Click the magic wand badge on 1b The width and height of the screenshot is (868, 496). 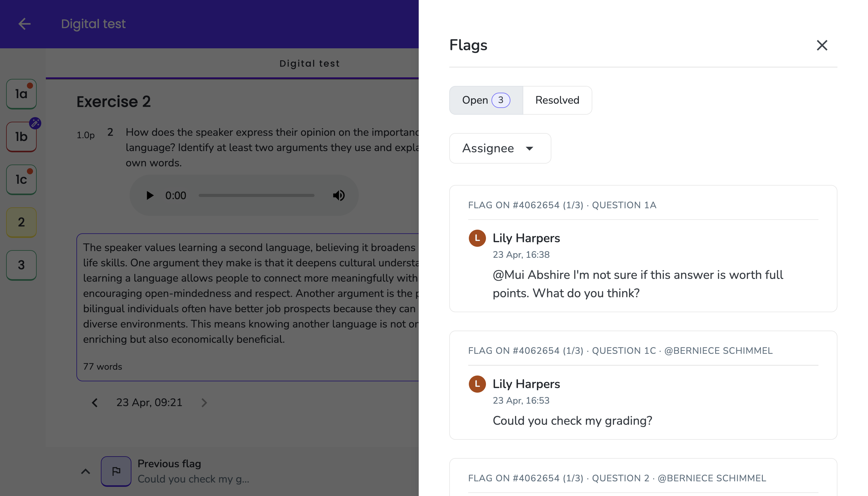point(35,123)
